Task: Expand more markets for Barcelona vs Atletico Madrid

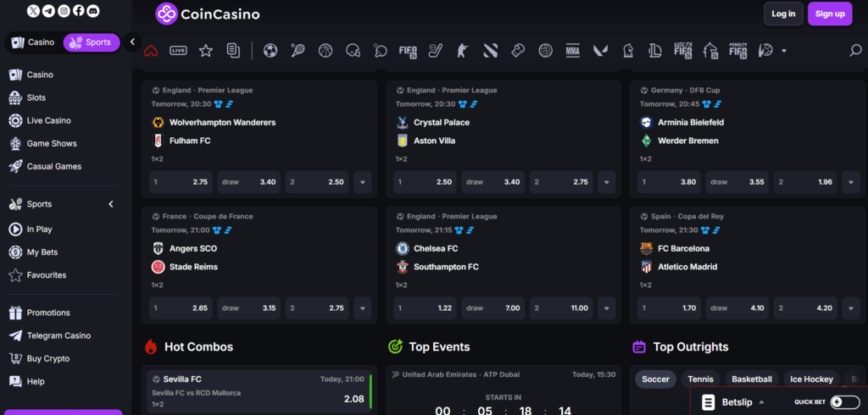Action: coord(851,308)
